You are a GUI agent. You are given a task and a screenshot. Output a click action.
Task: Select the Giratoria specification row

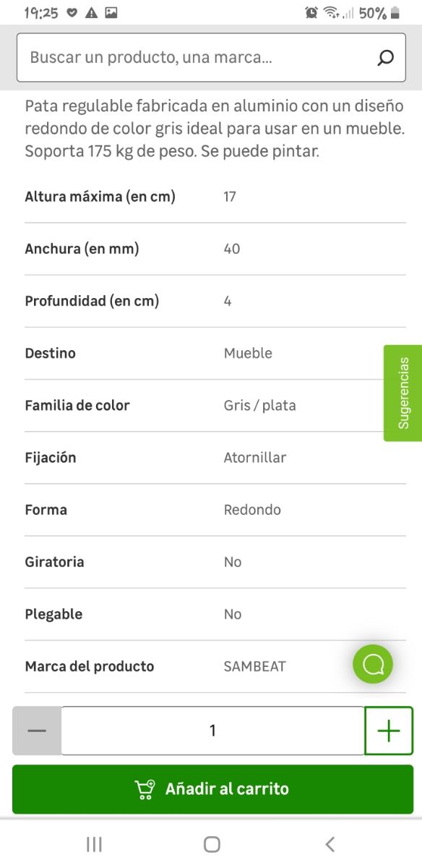[211, 562]
